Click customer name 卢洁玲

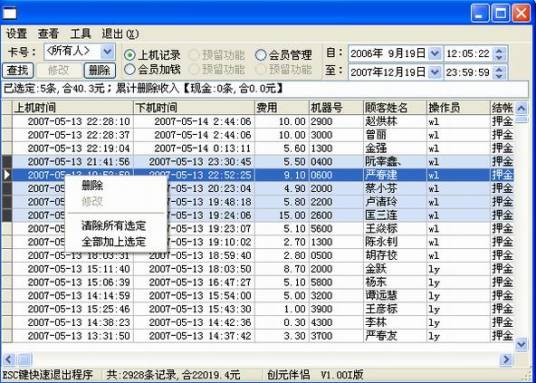click(x=381, y=202)
